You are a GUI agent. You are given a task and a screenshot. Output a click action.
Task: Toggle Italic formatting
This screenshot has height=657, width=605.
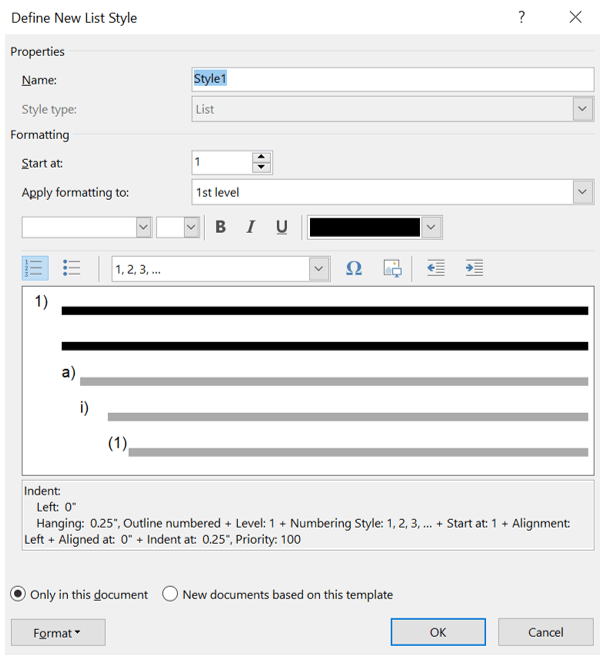[x=251, y=228]
